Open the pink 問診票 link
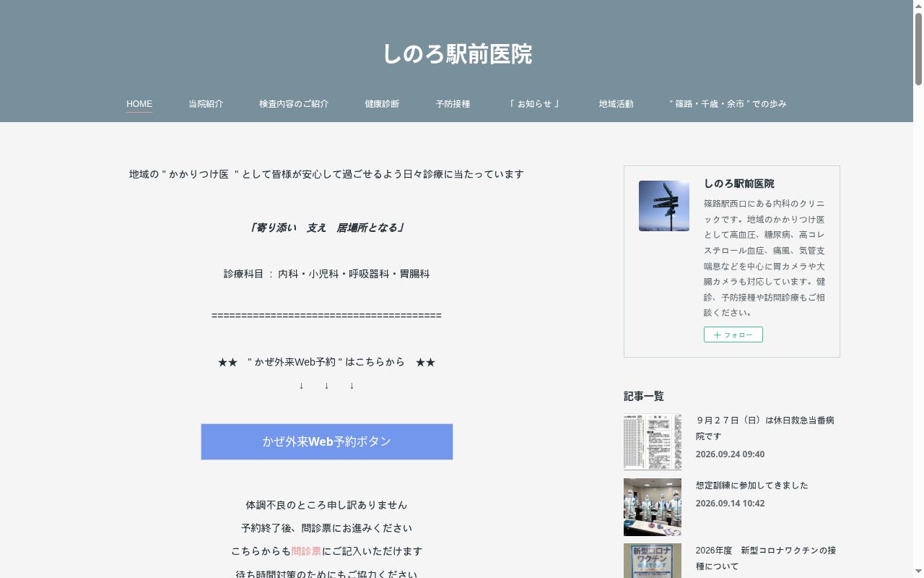 [x=307, y=551]
